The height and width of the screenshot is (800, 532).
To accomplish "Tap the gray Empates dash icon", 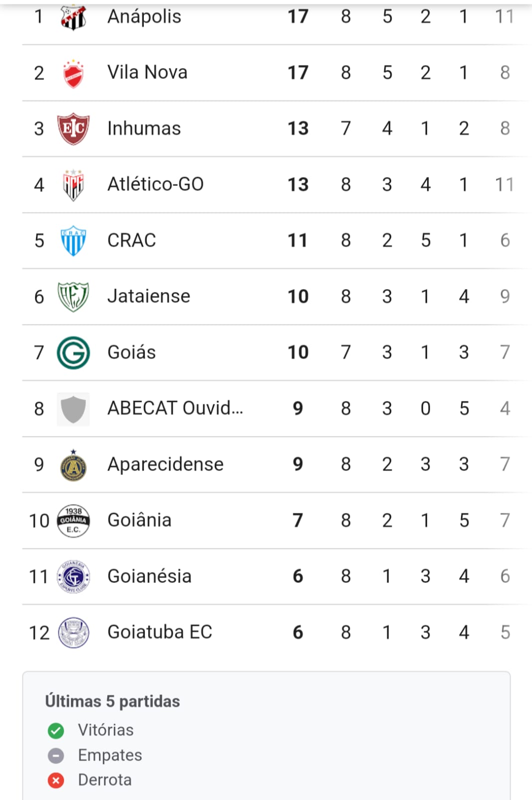I will pyautogui.click(x=56, y=755).
